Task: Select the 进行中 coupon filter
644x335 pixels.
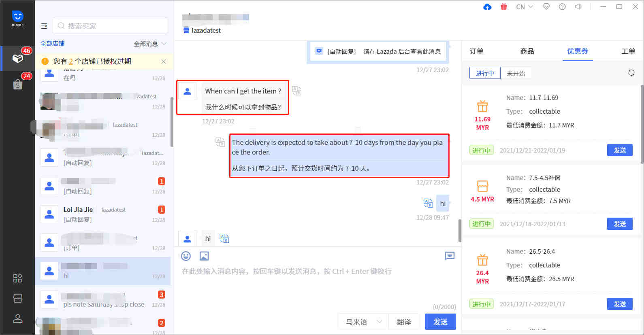Action: point(485,73)
